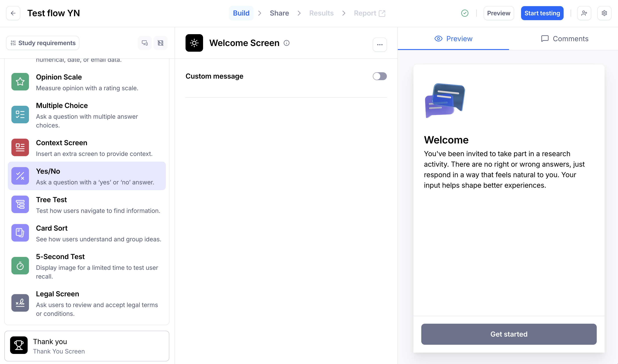
Task: Click the 5-Second Test timer icon
Action: point(20,266)
